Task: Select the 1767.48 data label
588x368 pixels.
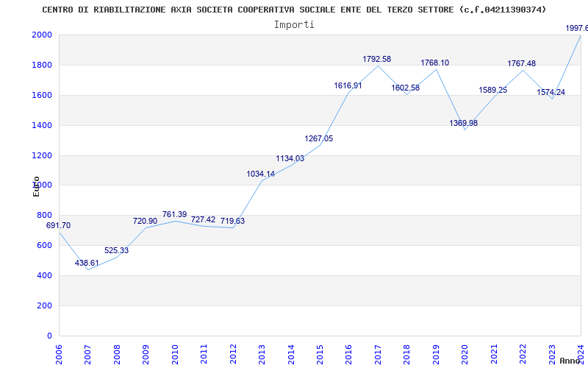Action: 522,63
